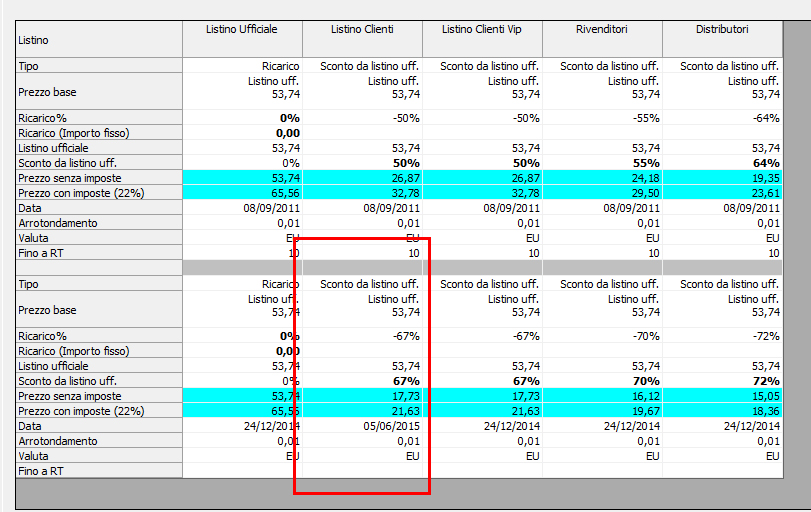Select the Rivenditori column header
Viewport: 811px width, 512px height.
[602, 39]
